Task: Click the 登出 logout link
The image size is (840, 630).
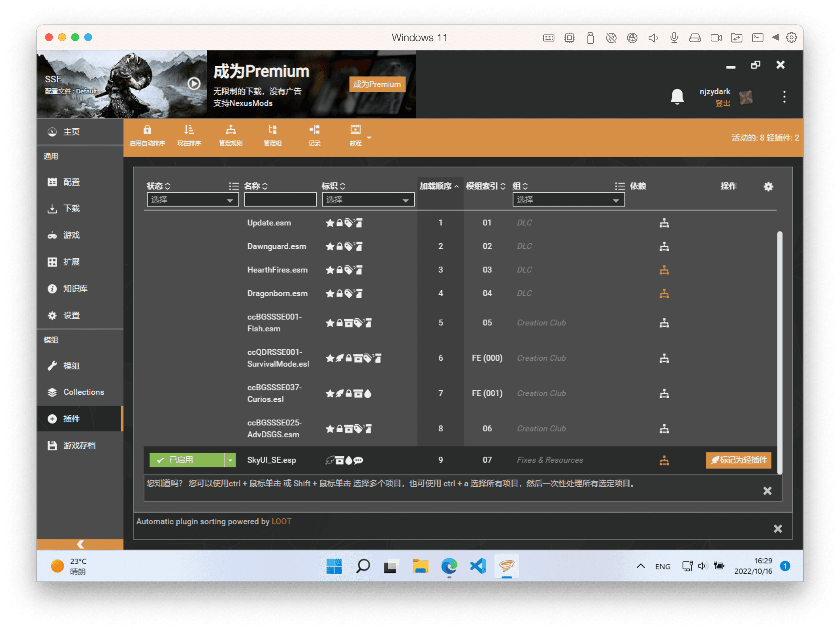Action: [722, 103]
